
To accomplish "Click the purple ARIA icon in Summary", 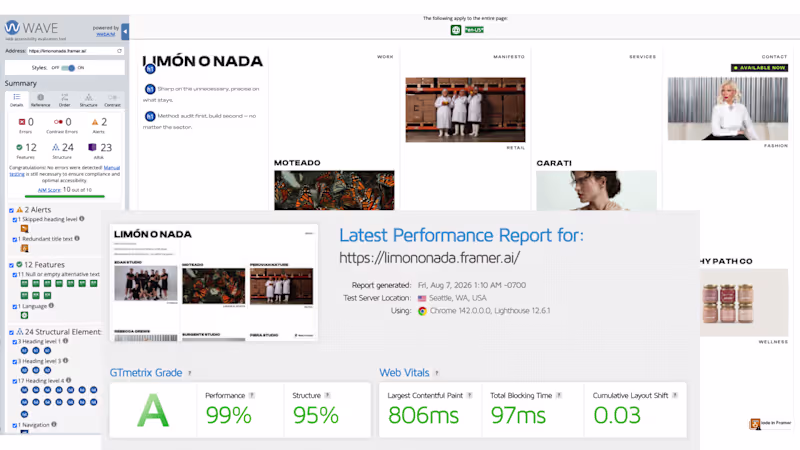I will [92, 147].
